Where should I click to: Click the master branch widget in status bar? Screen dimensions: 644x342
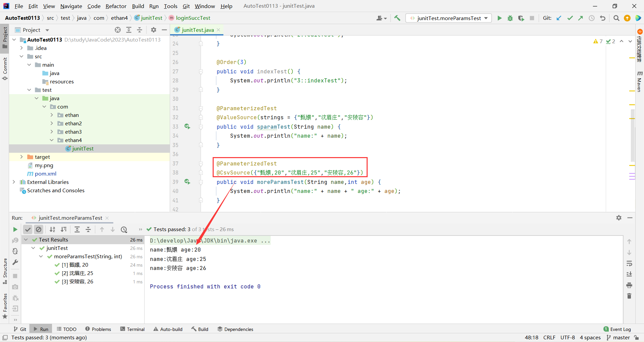[x=618, y=338]
